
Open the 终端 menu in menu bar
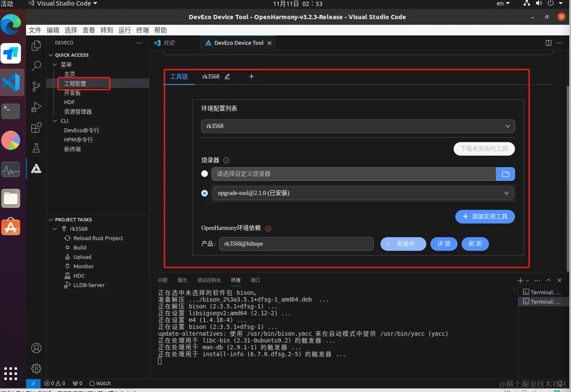143,30
